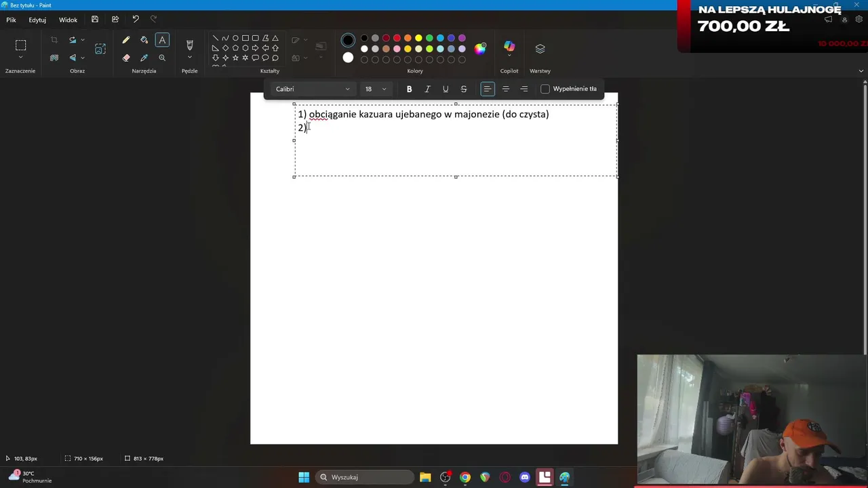Select the Fill bucket tool
868x488 pixels.
coord(144,41)
